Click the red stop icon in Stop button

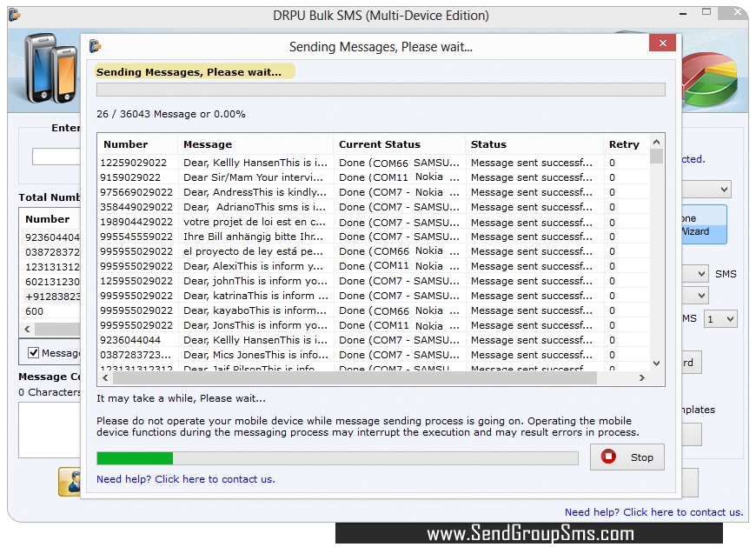[608, 457]
